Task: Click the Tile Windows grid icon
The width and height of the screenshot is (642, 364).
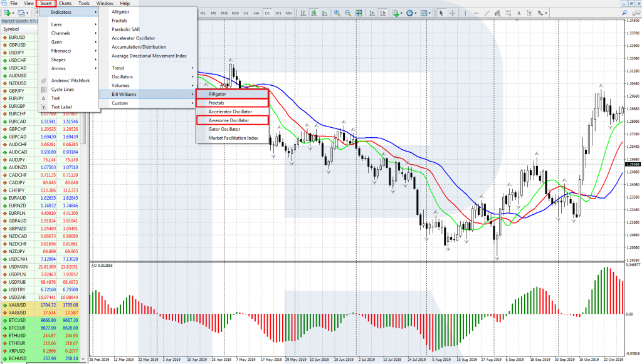Action: click(357, 13)
